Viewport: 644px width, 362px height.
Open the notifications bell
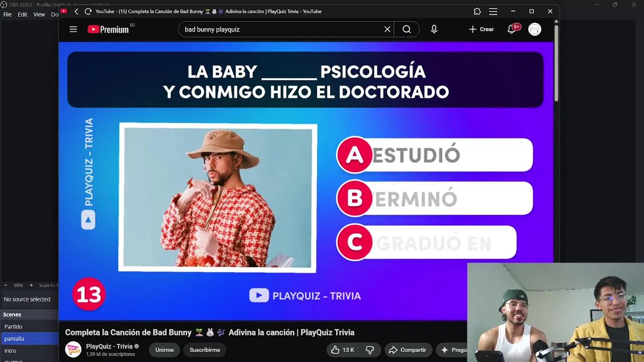point(512,29)
